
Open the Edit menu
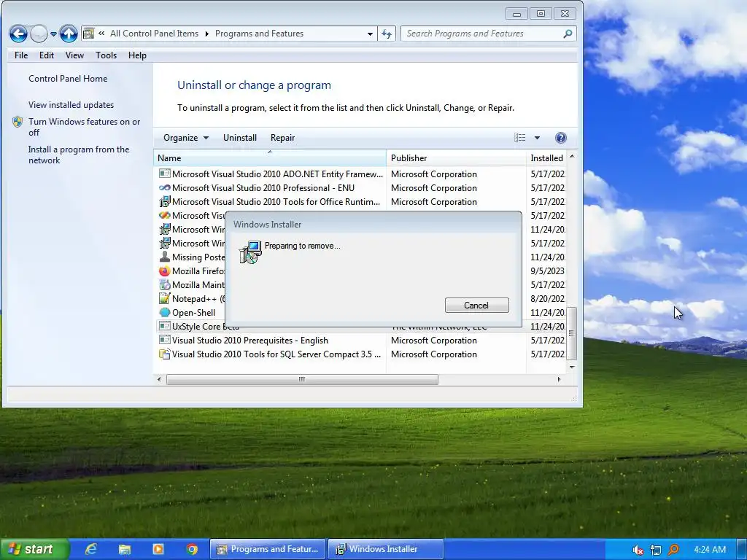click(x=46, y=55)
